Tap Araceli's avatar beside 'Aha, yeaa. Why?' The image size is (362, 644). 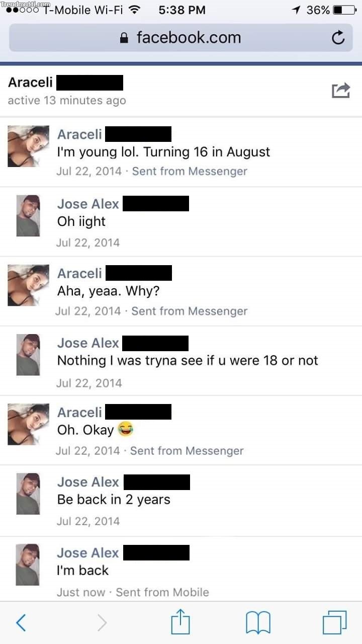pos(28,285)
